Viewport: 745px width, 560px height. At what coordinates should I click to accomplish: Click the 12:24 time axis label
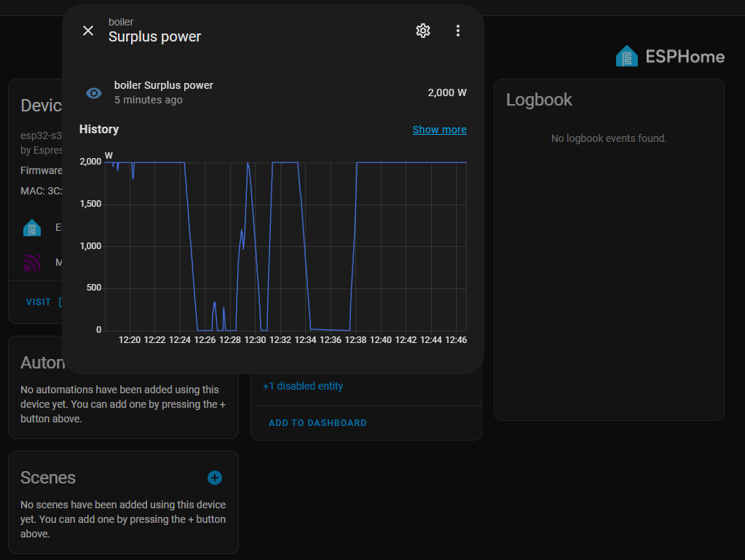tap(180, 340)
